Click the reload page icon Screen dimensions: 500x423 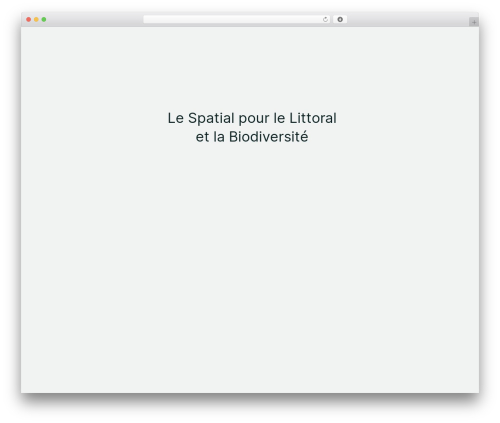pyautogui.click(x=325, y=20)
